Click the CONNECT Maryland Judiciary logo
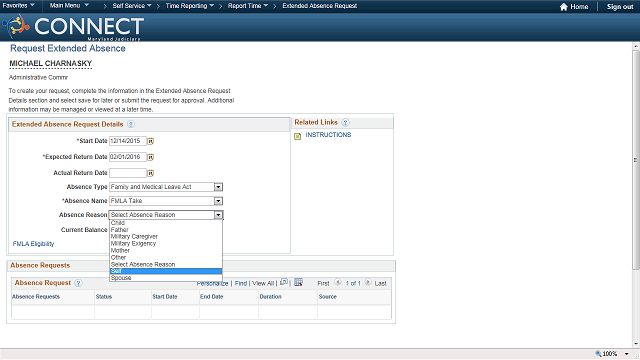The width and height of the screenshot is (640, 360). 73,27
